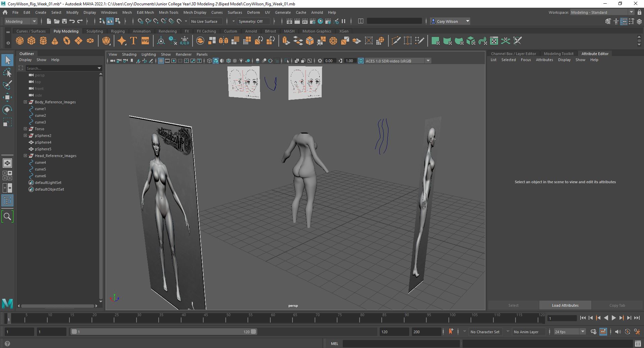
Task: Click the Undo arrow in the status line
Action: tap(72, 21)
